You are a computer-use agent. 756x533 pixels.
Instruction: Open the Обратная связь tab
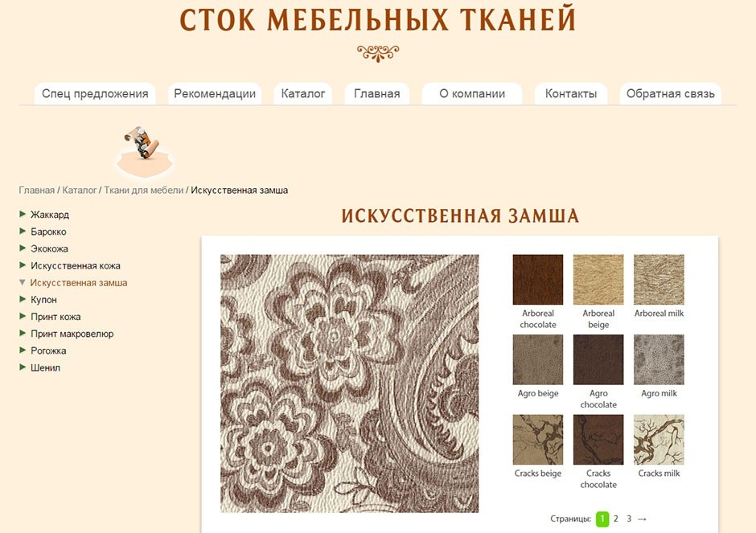click(670, 93)
